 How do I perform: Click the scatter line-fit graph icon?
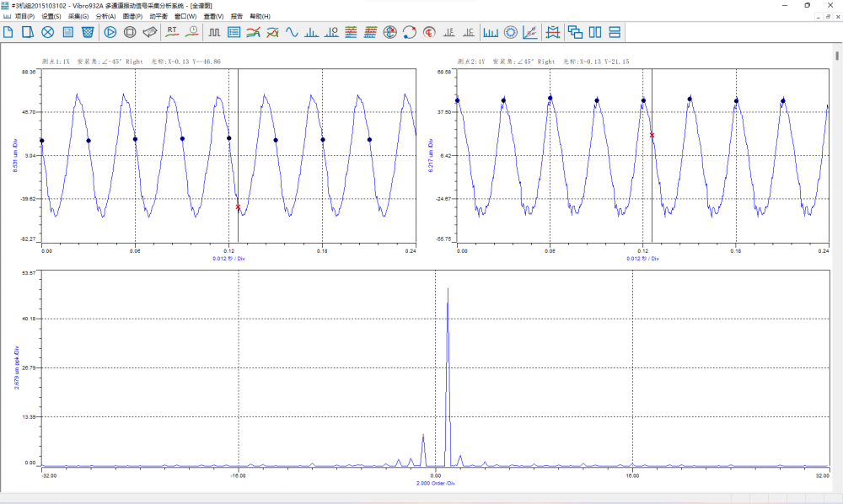tap(530, 32)
